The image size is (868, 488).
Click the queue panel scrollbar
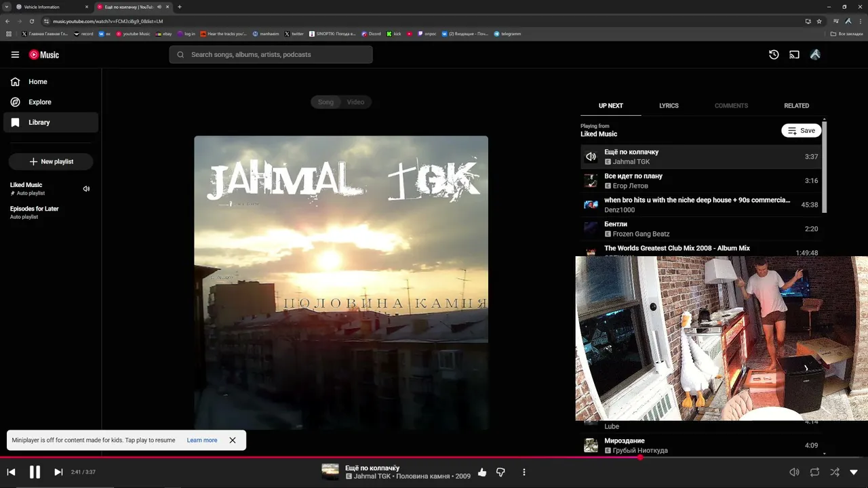[x=825, y=166]
